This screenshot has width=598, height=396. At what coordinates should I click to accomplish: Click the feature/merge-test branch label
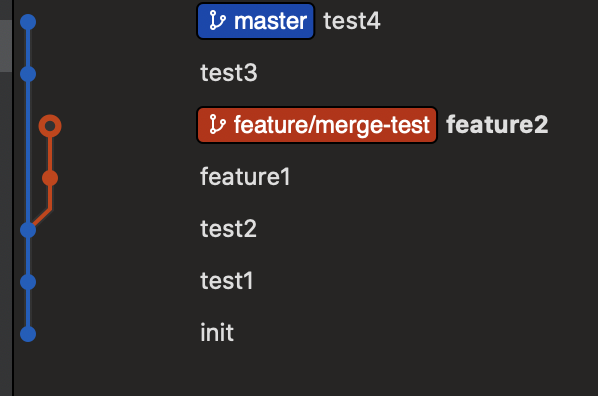(317, 125)
